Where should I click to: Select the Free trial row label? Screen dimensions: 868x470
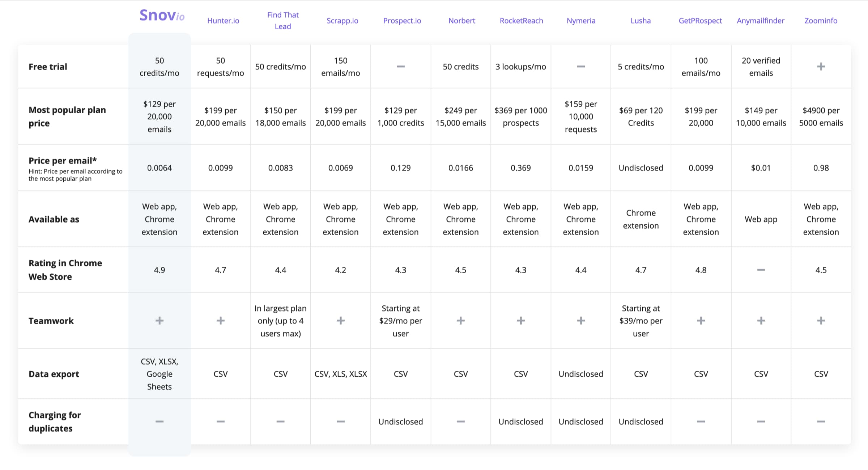[48, 67]
